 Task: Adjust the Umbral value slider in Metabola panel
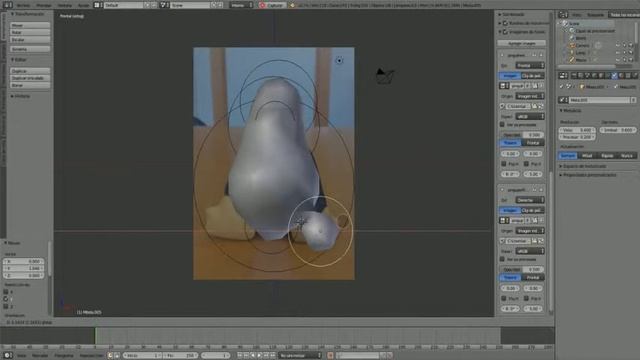pos(618,130)
